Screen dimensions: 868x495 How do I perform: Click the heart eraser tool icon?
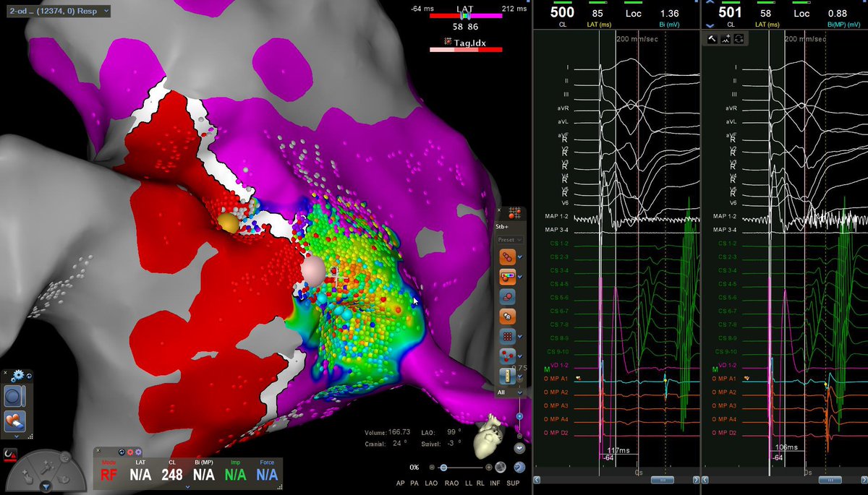pos(14,421)
